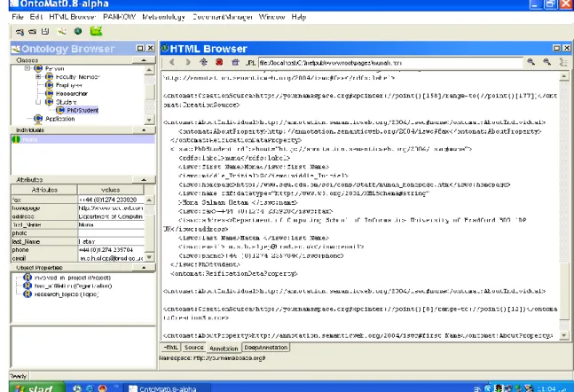The height and width of the screenshot is (392, 574).
Task: Close the Ontology Browser panel
Action: (151, 48)
